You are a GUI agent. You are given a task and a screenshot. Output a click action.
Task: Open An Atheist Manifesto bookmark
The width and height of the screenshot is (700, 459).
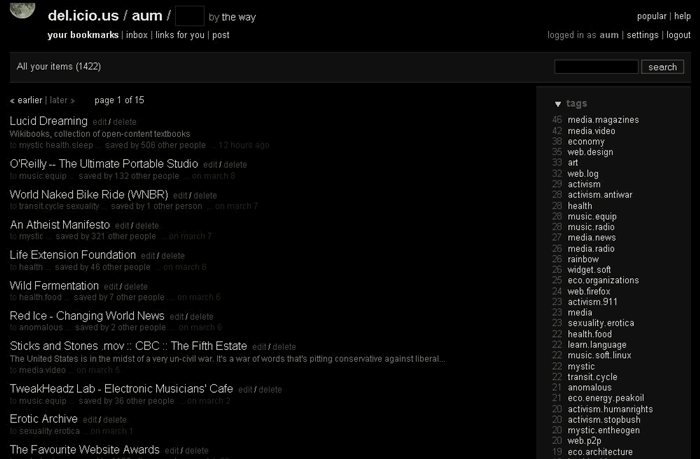(60, 225)
